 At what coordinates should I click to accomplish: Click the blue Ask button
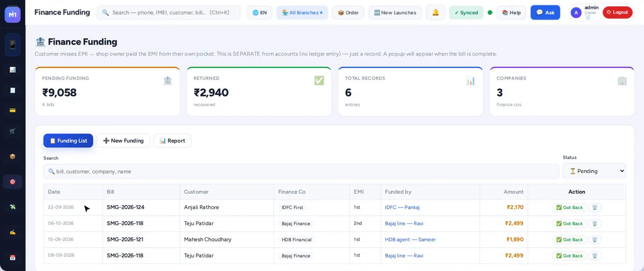click(545, 12)
